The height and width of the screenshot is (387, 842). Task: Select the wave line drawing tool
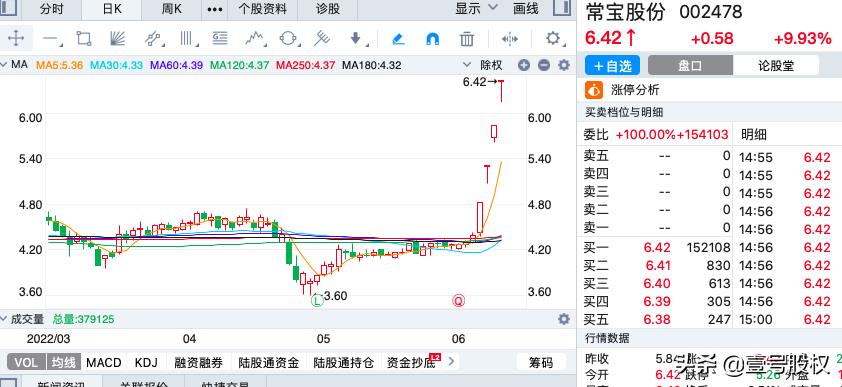(255, 39)
